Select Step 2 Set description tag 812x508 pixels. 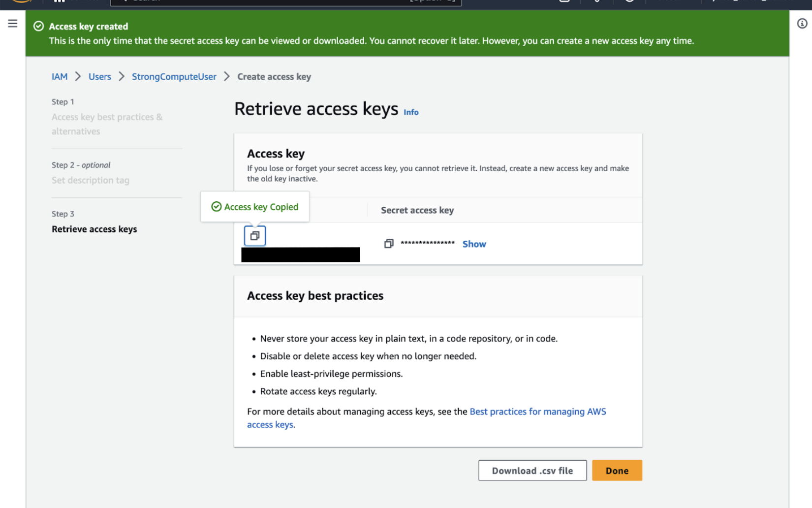[91, 180]
